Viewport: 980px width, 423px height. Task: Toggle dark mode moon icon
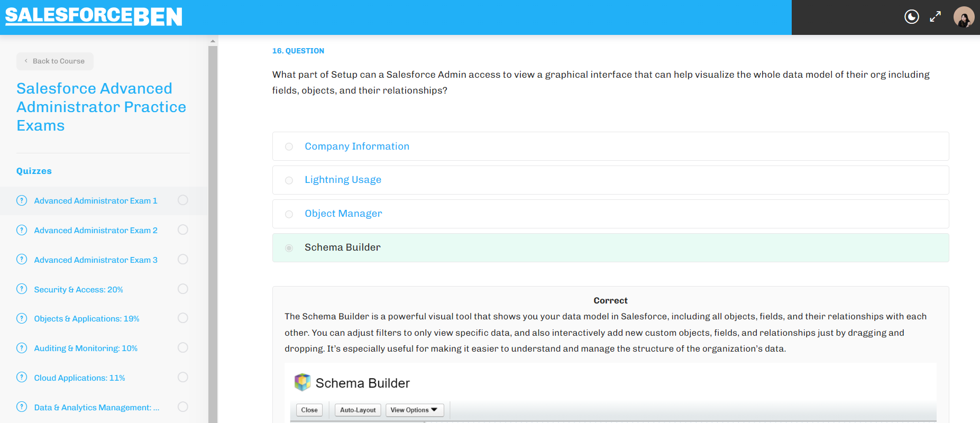912,17
